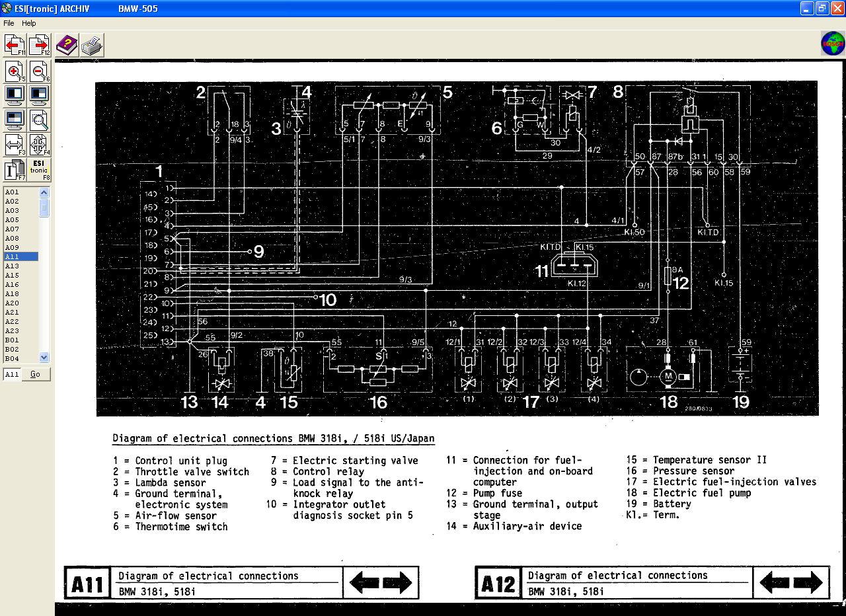Image resolution: width=846 pixels, height=616 pixels.
Task: Select the zoom-area magnifier tool
Action: tap(40, 120)
